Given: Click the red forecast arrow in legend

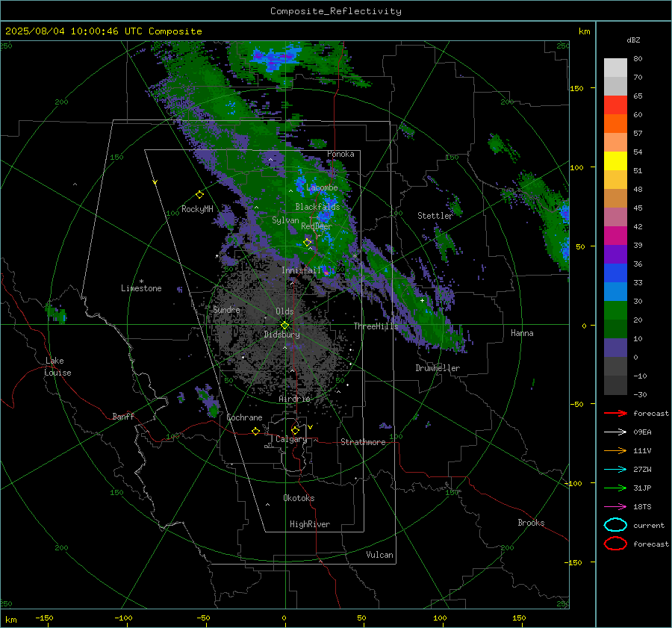Looking at the screenshot, I should [x=615, y=413].
